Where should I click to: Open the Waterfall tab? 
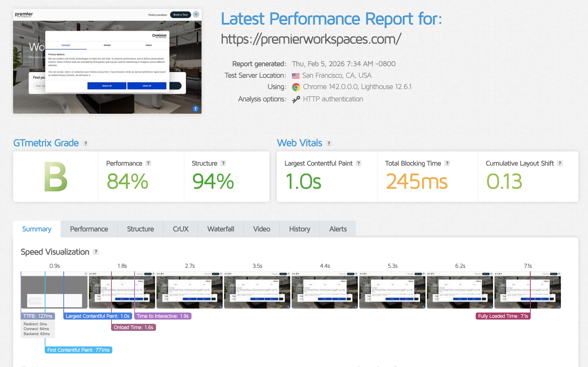221,229
